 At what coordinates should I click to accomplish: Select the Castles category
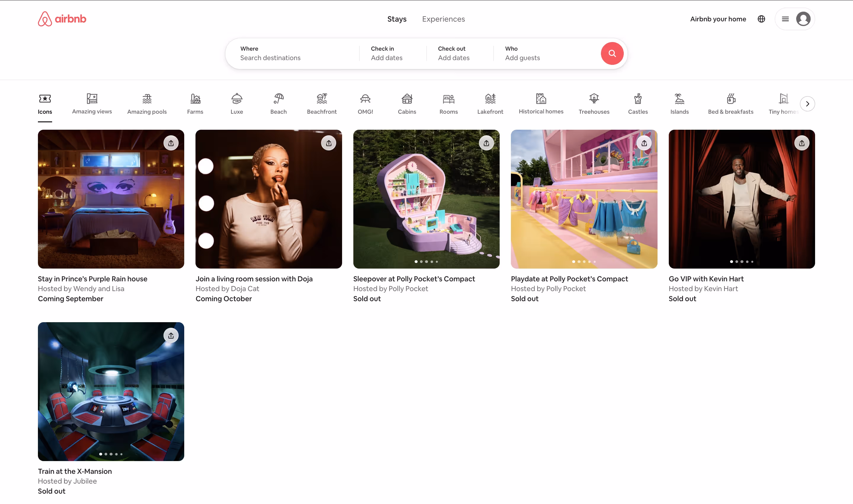click(x=638, y=104)
